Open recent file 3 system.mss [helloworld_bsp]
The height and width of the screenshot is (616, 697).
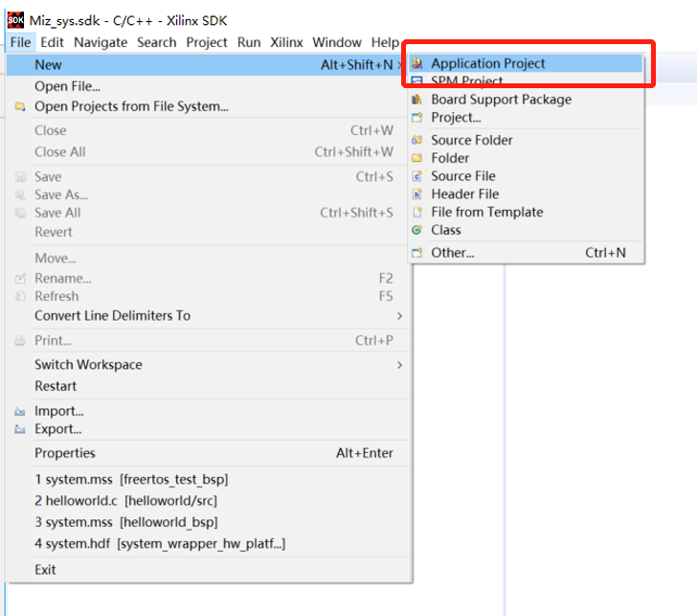[x=208, y=522]
